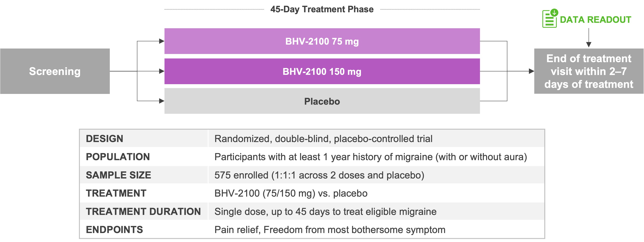Click the "Randomized, double-blind" design description
The width and height of the screenshot is (644, 242).
tap(323, 139)
